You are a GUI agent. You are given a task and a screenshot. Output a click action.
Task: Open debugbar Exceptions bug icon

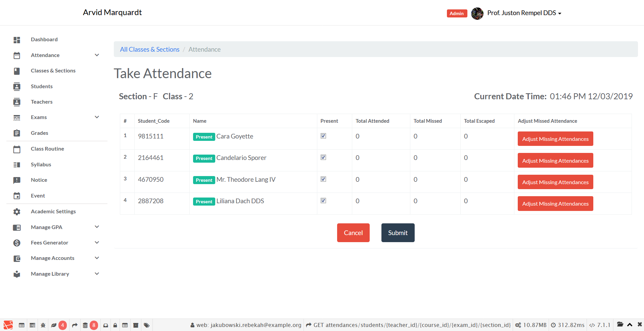pyautogui.click(x=43, y=325)
